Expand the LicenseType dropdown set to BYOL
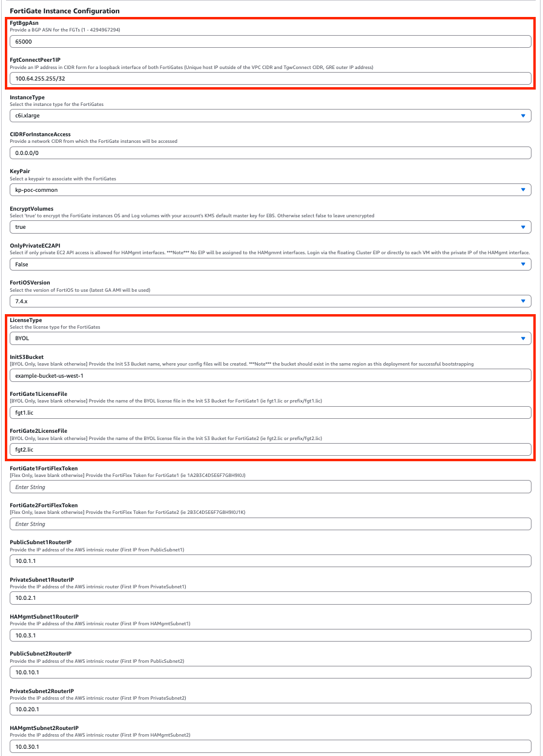The width and height of the screenshot is (543, 756). [x=270, y=338]
